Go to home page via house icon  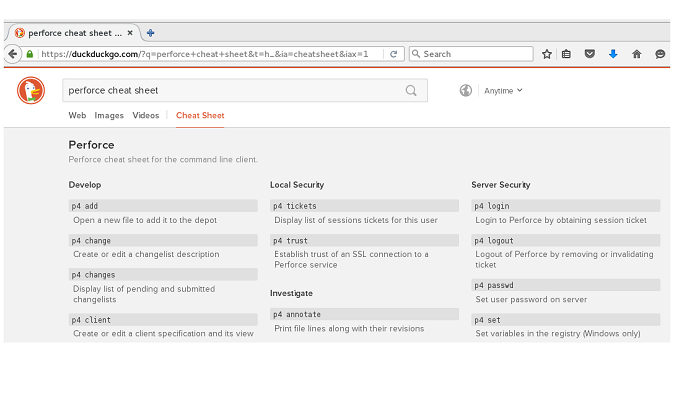[x=637, y=54]
